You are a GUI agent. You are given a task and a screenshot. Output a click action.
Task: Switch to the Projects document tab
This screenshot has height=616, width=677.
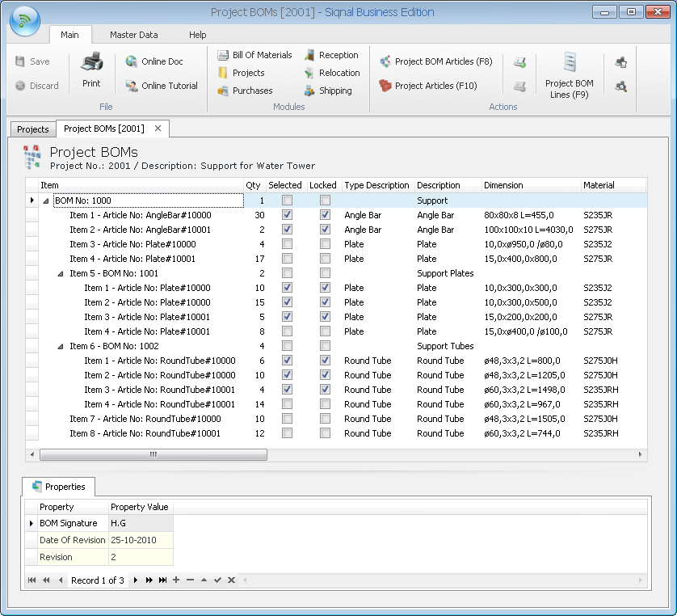pyautogui.click(x=33, y=129)
